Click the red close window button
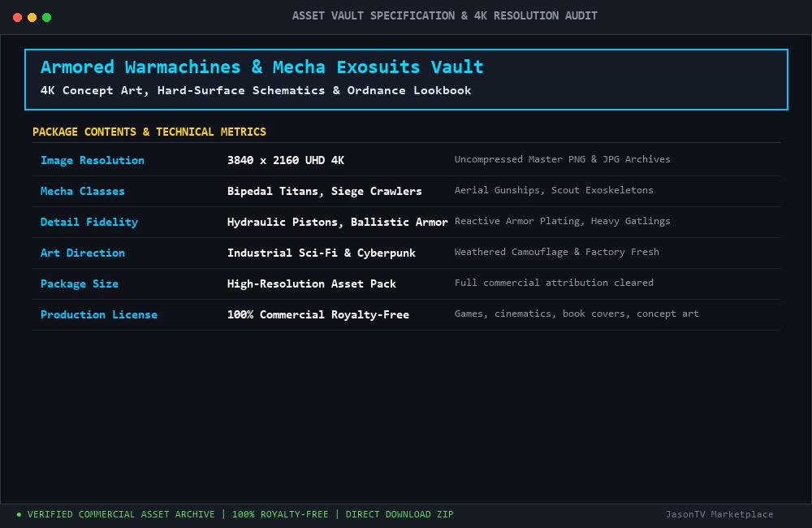 tap(17, 18)
